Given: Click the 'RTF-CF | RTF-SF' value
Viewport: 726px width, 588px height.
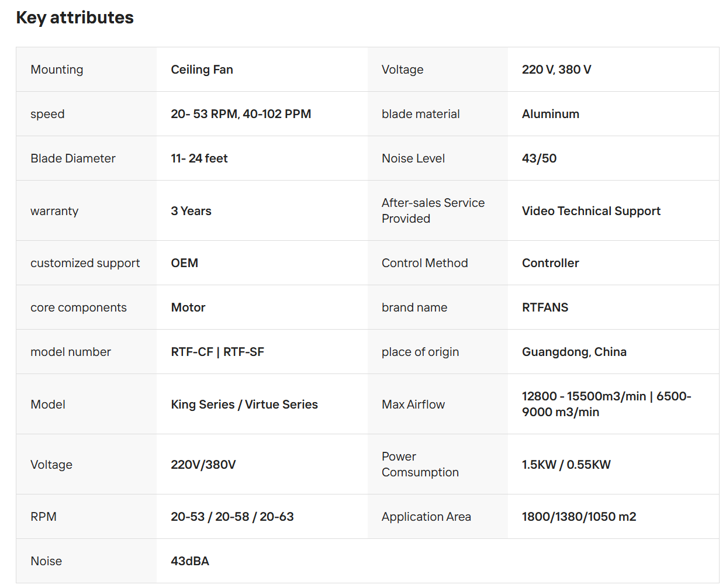Looking at the screenshot, I should (217, 352).
